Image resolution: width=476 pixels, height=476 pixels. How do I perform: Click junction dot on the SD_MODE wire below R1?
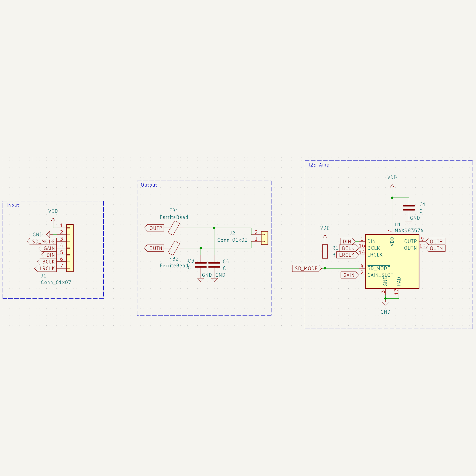pyautogui.click(x=325, y=268)
